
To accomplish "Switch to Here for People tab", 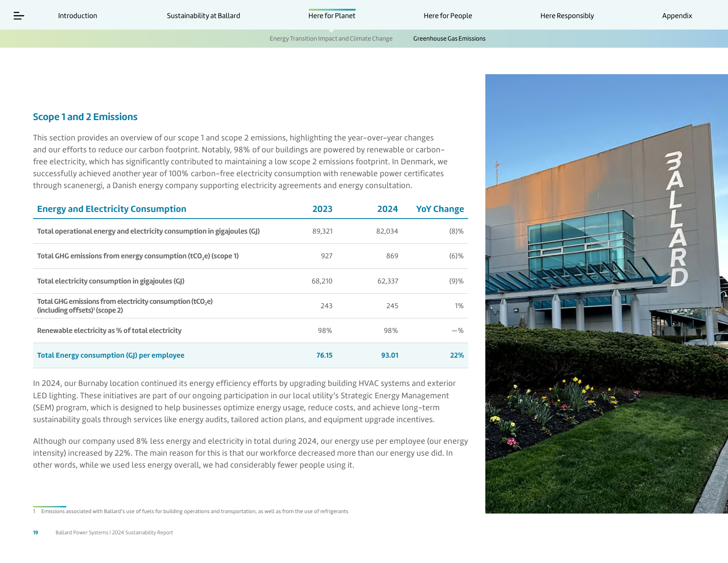I will point(448,16).
